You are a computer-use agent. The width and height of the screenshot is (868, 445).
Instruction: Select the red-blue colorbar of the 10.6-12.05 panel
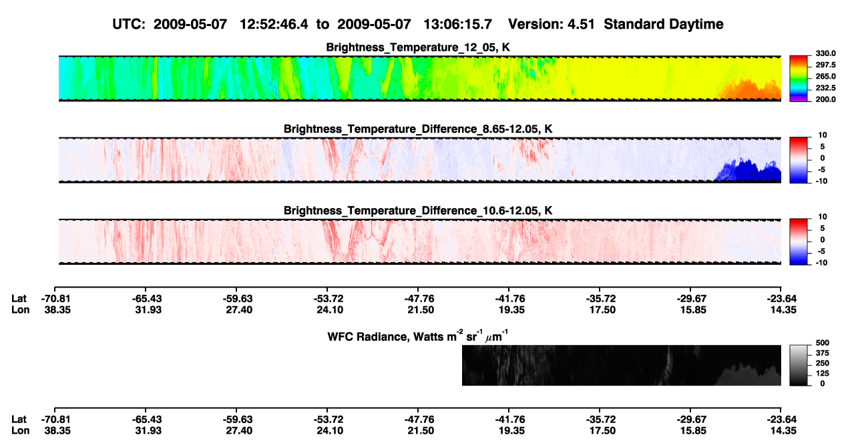pos(799,241)
